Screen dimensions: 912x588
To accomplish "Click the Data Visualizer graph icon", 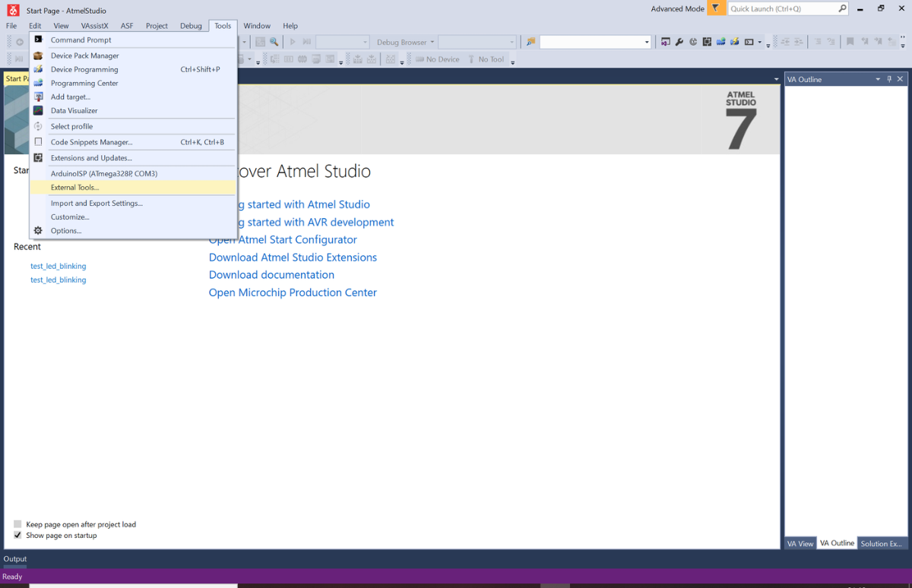I will (38, 110).
